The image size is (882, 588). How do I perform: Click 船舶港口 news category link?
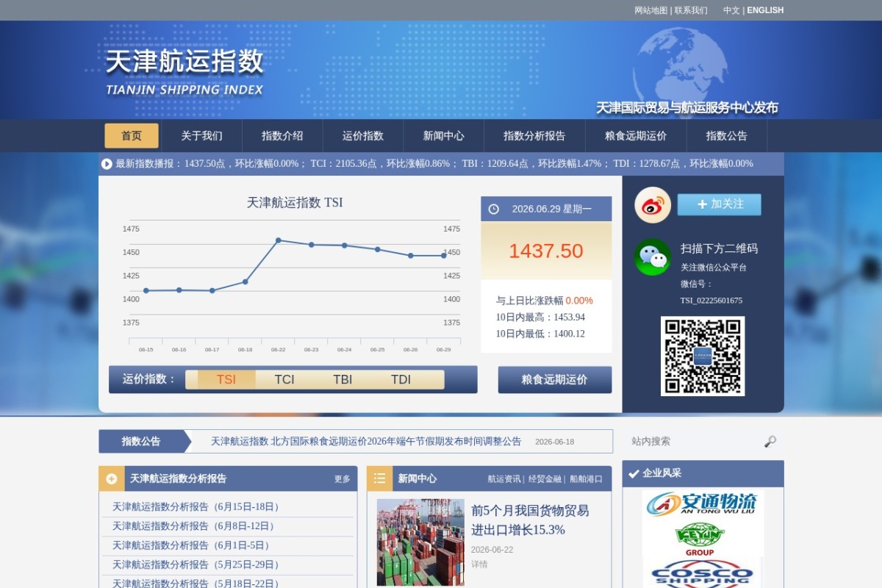(x=586, y=479)
